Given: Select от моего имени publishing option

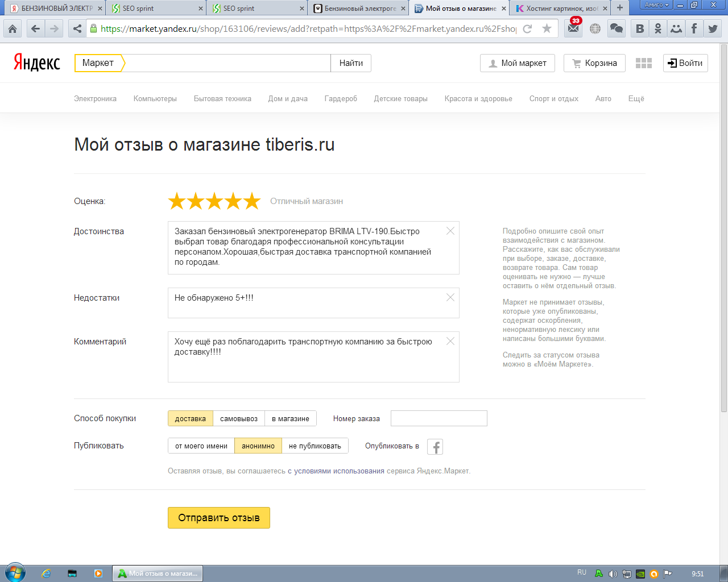Looking at the screenshot, I should click(201, 446).
